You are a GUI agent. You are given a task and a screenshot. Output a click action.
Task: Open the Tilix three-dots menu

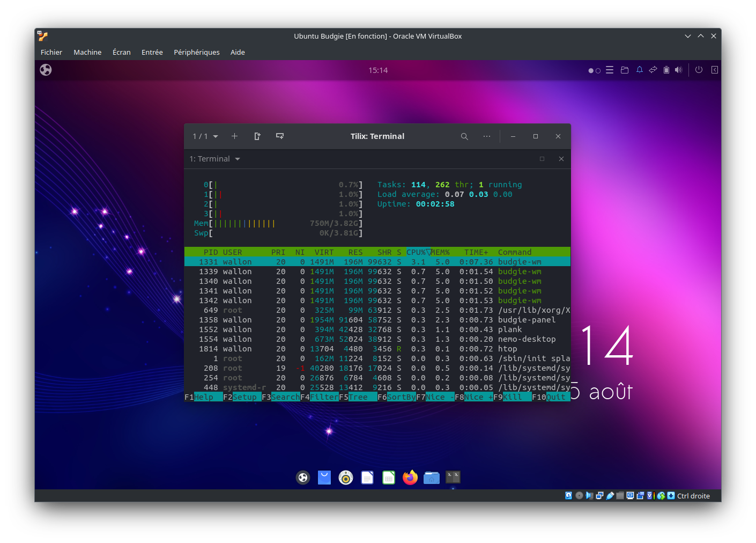(486, 136)
